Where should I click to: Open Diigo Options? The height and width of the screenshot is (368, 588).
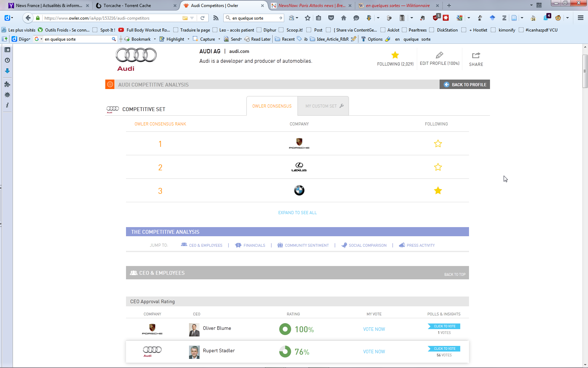pyautogui.click(x=372, y=39)
